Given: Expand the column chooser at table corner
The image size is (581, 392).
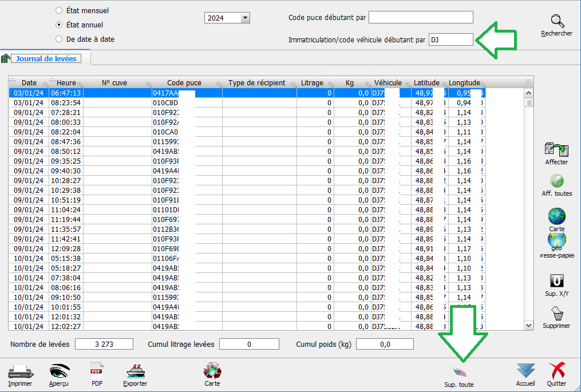Looking at the screenshot, I should tap(528, 82).
